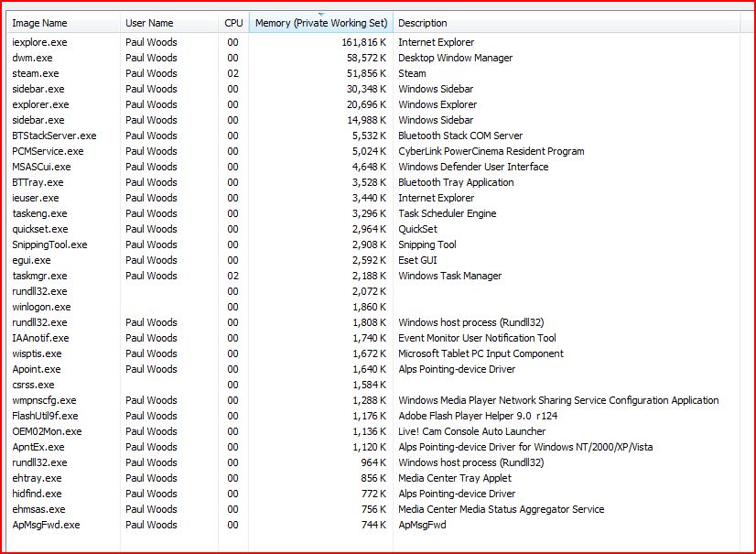756x554 pixels.
Task: Select the Apoint.exe process
Action: point(37,369)
